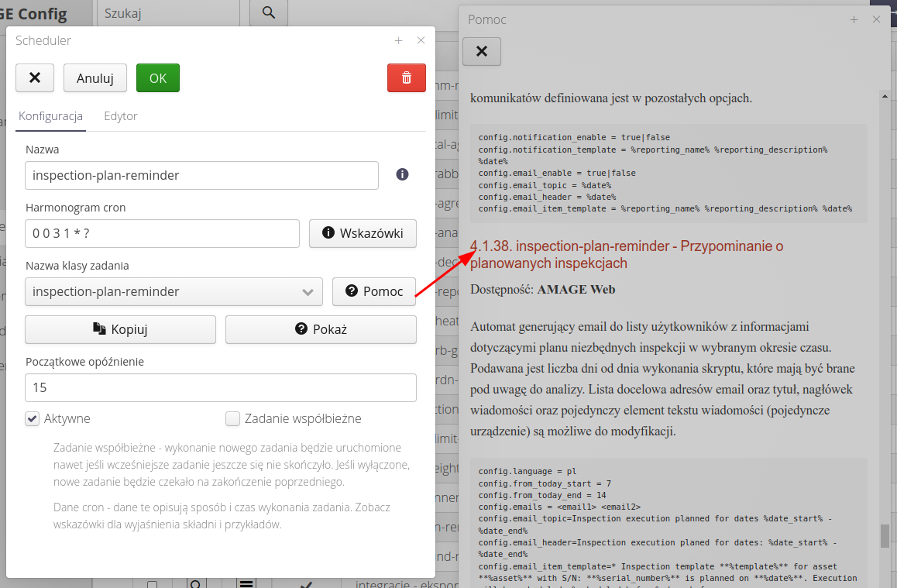This screenshot has width=897, height=588.
Task: Click the Anuluj button
Action: (x=95, y=78)
